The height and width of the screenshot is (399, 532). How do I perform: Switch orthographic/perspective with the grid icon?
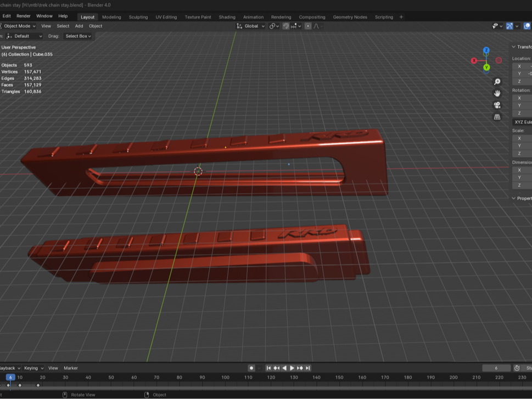coord(497,117)
